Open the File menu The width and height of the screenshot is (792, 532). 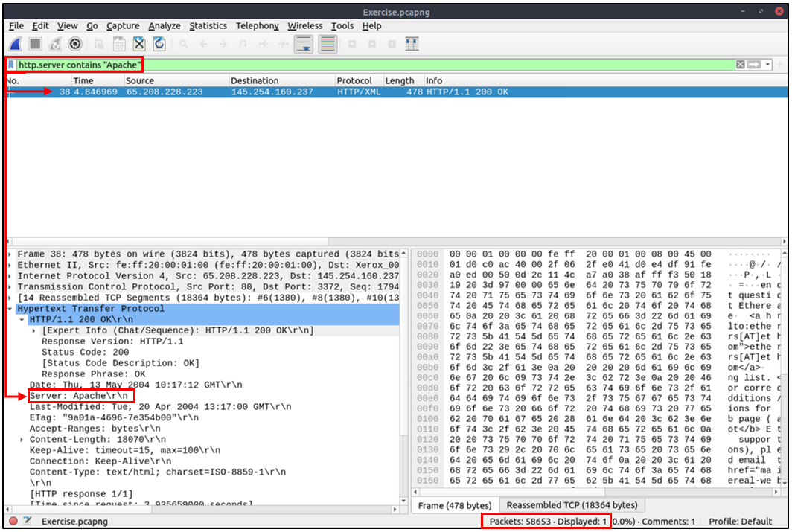pos(16,26)
